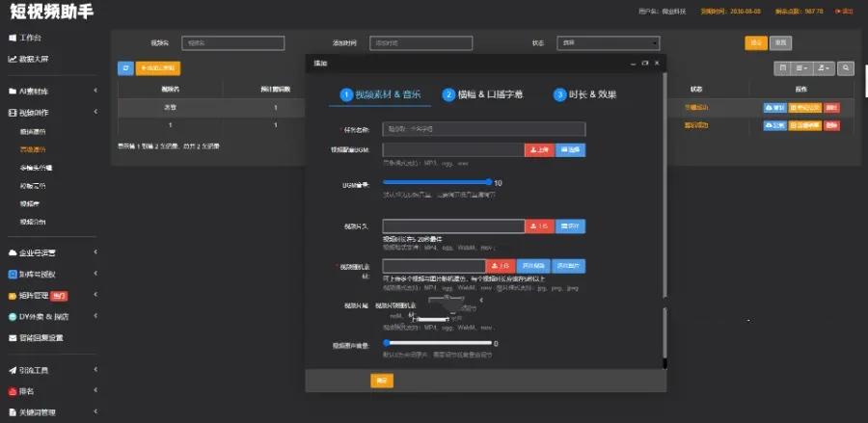
Task: Open the 数据大屏 chart icon
Action: pos(13,59)
